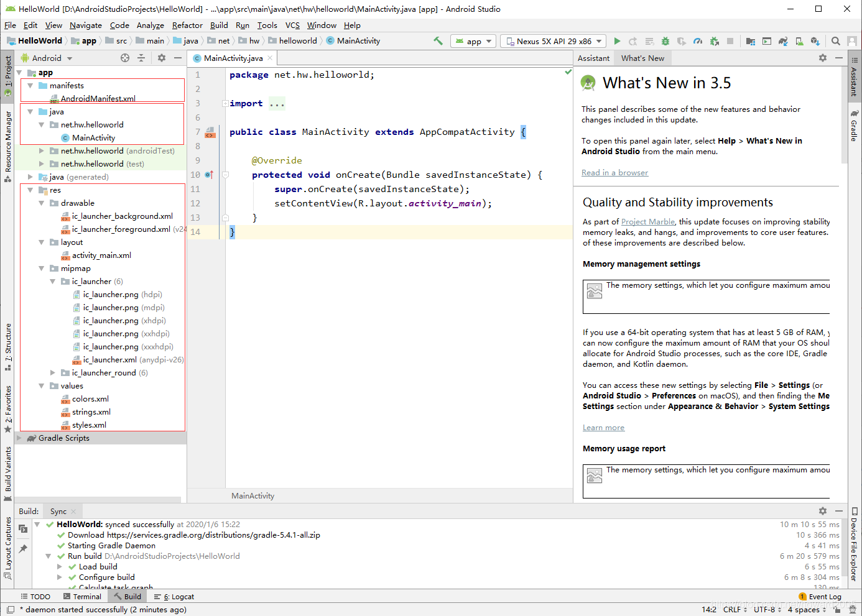Open Project panel gear settings

coord(162,58)
